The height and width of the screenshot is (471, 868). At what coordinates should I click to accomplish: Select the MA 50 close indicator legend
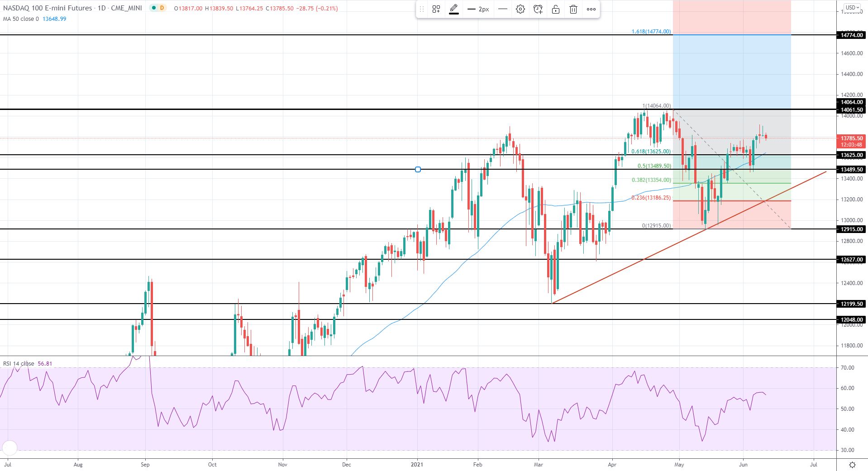point(21,19)
